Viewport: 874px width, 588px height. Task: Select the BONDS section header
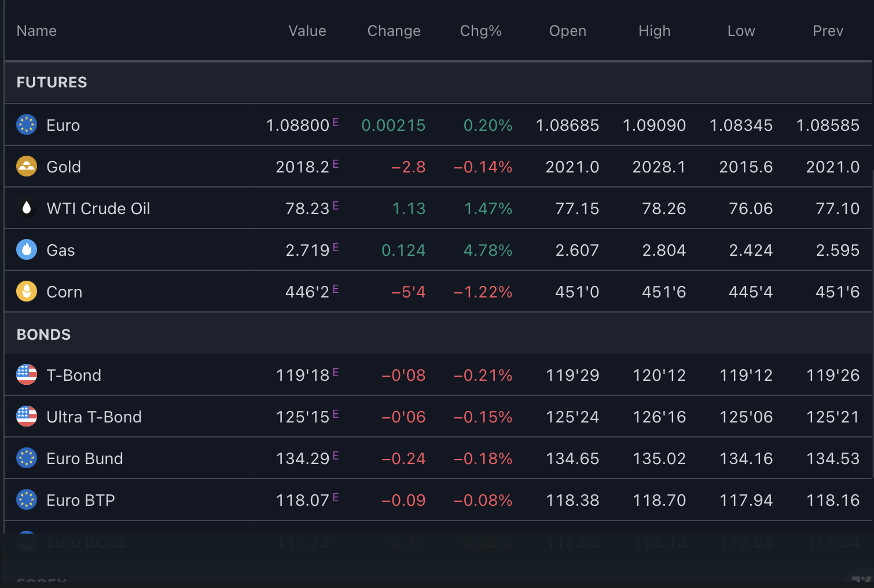coord(43,335)
